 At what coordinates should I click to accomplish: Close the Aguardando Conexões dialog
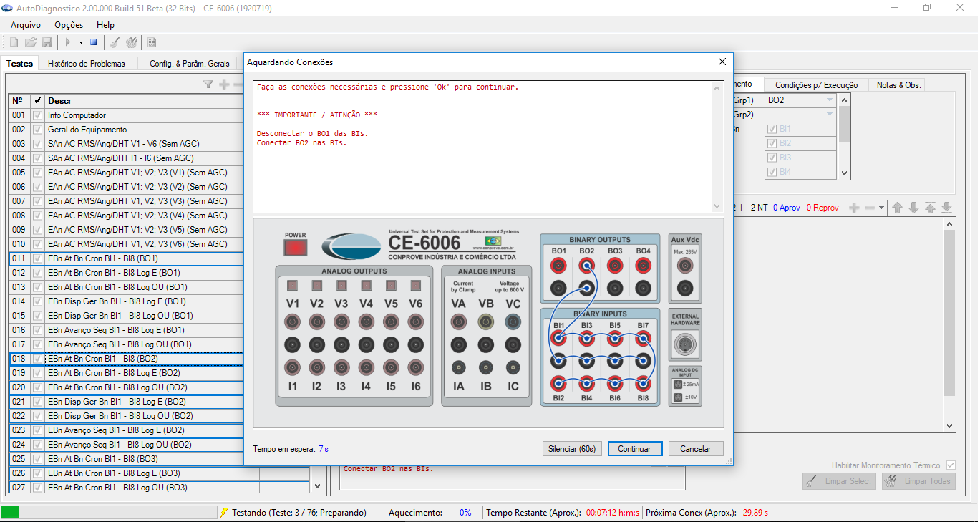(x=722, y=62)
